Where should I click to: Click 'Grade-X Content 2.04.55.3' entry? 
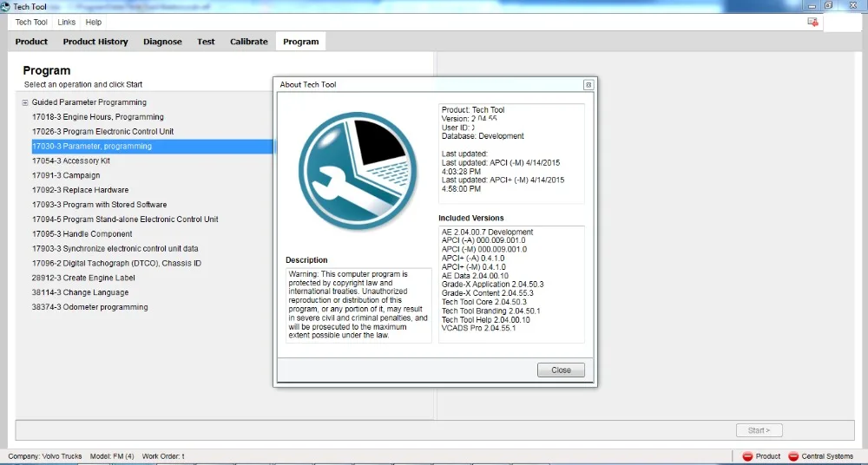click(x=487, y=293)
